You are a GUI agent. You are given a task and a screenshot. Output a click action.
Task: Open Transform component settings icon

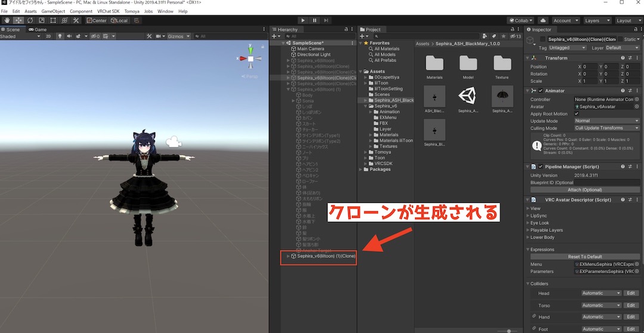[630, 58]
